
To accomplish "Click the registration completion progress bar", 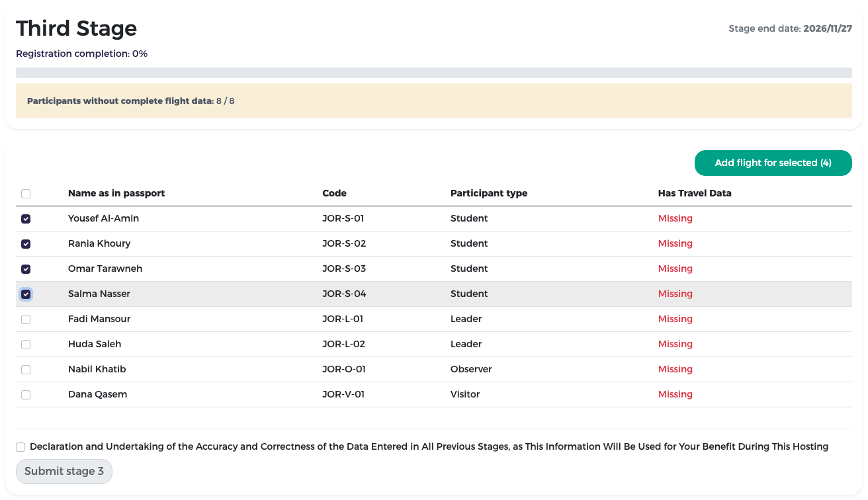I will [x=434, y=73].
